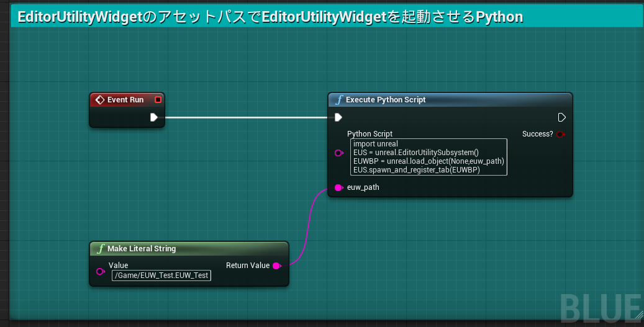This screenshot has width=644, height=327.
Task: Click the Event Run red delegate pin
Action: 158,100
